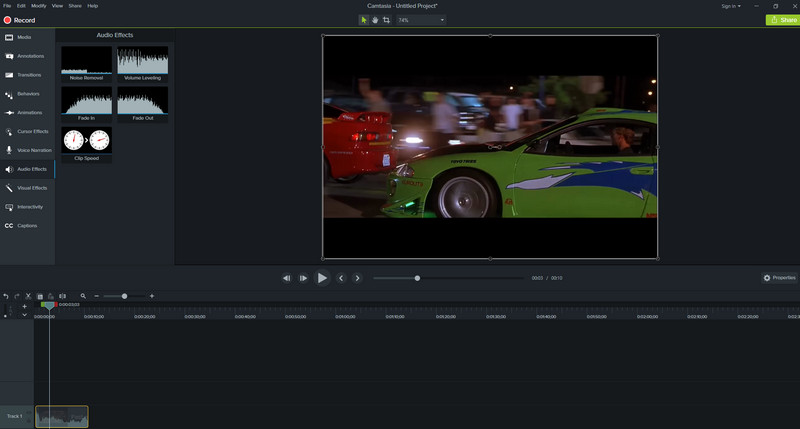
Task: Zoom out timeline with minus button
Action: (x=96, y=296)
